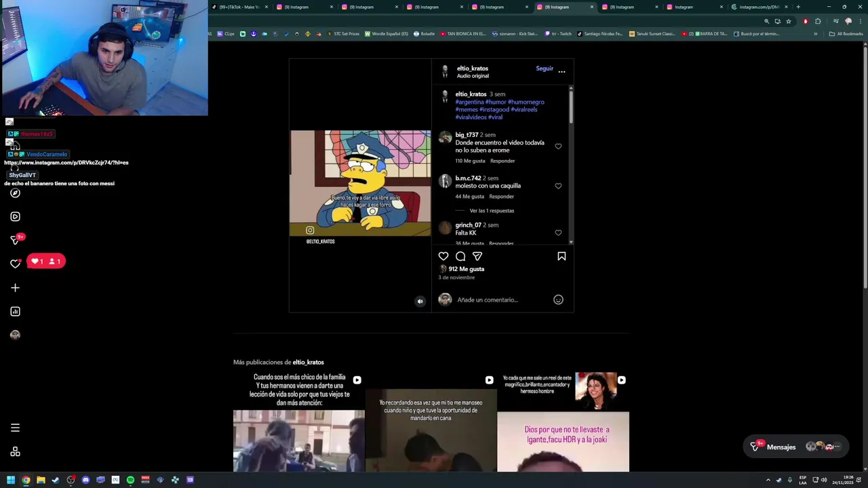This screenshot has width=868, height=488.
Task: Open Explore via the compass icon in the sidebar
Action: pos(15,193)
